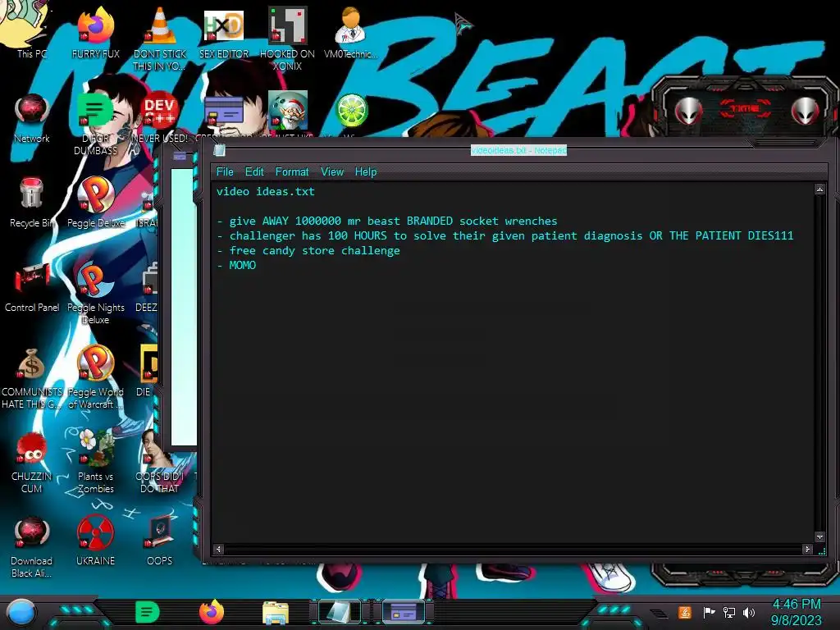
Task: Select the DEV C++ NEVER USED icon
Action: tap(160, 118)
